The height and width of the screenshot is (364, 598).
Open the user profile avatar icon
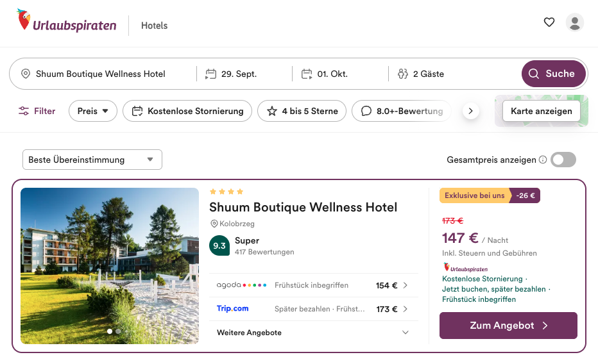coord(575,22)
